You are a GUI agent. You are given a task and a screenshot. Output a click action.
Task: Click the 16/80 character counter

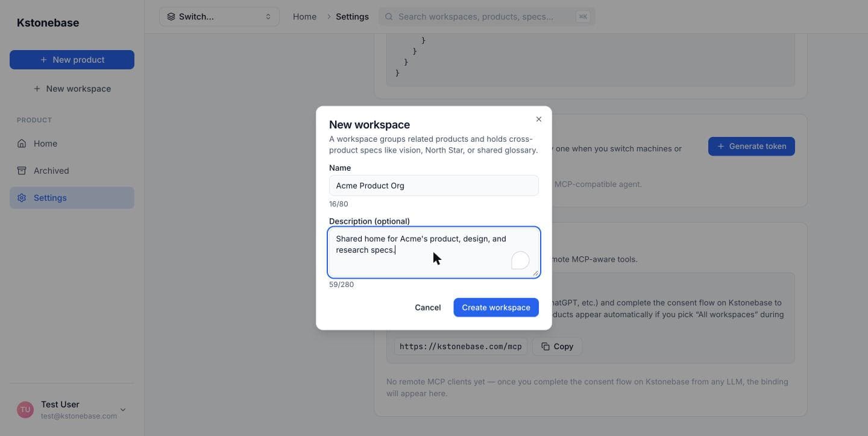339,204
